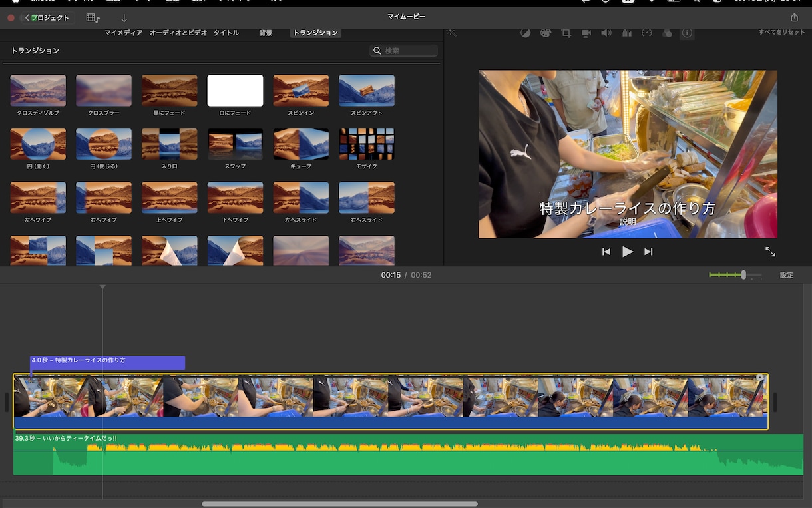
Task: Select the crop tool icon
Action: point(566,33)
